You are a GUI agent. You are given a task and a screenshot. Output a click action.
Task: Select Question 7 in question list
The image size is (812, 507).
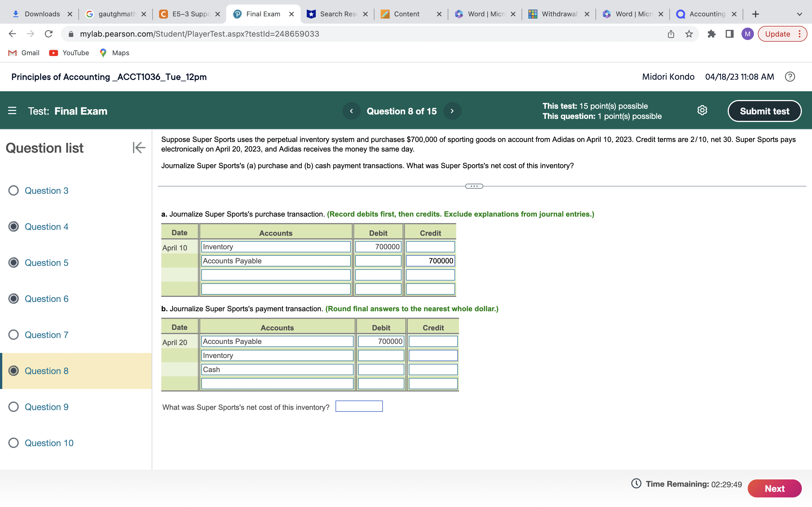tap(46, 335)
